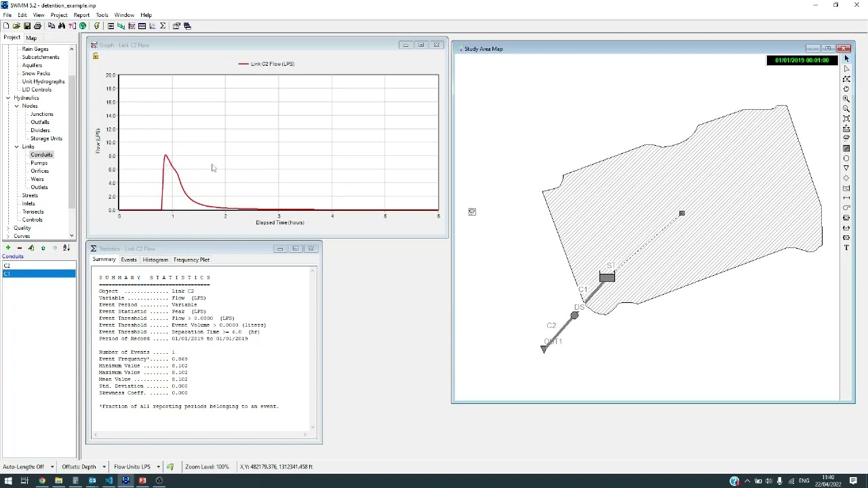Add rain gage tool on map toolbar
The height and width of the screenshot is (488, 868).
[846, 138]
